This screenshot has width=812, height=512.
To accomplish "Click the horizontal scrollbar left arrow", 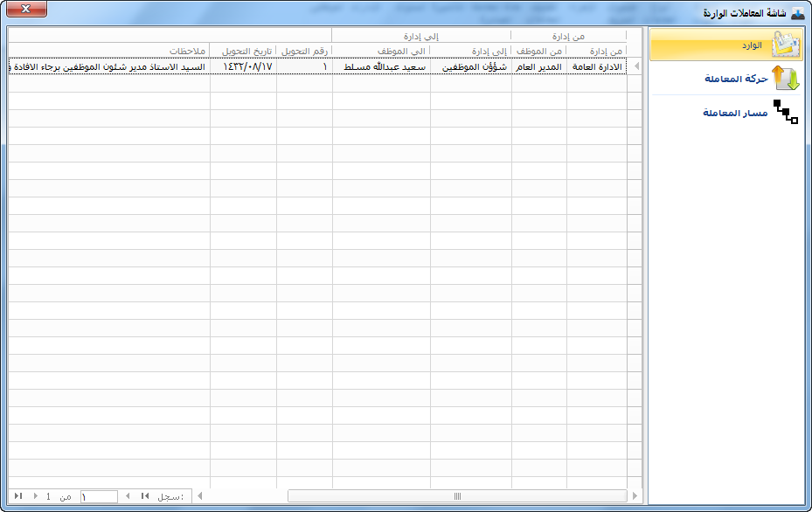I will coord(200,496).
